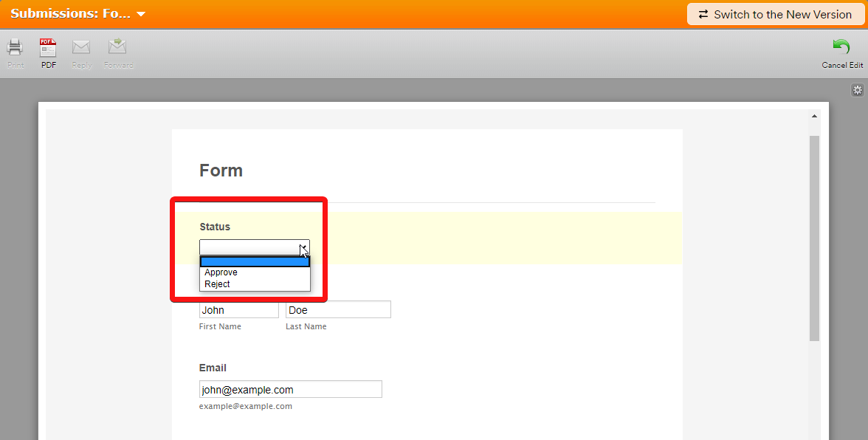868x440 pixels.
Task: Click the green Cancel Edit arrow
Action: pos(841,49)
